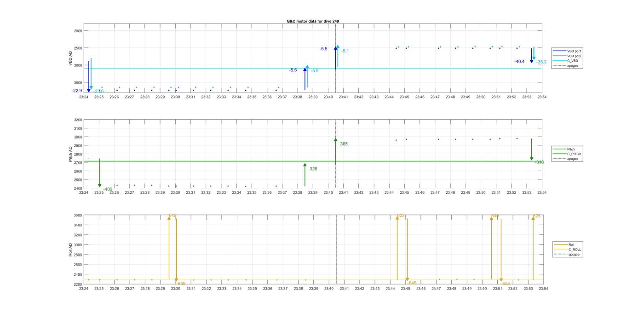Viewport: 644px width, 319px height.
Task: Select the "VBD pot2" legend entry
Action: click(x=567, y=56)
